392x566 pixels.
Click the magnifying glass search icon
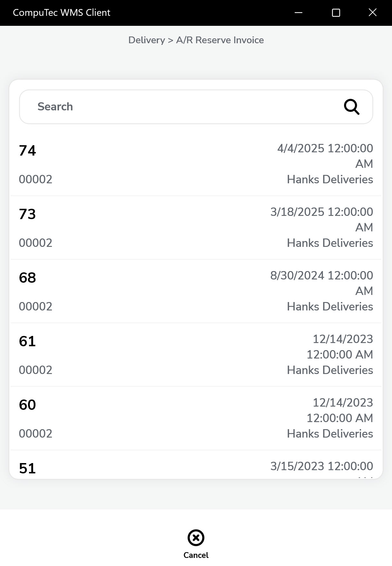[x=351, y=107]
